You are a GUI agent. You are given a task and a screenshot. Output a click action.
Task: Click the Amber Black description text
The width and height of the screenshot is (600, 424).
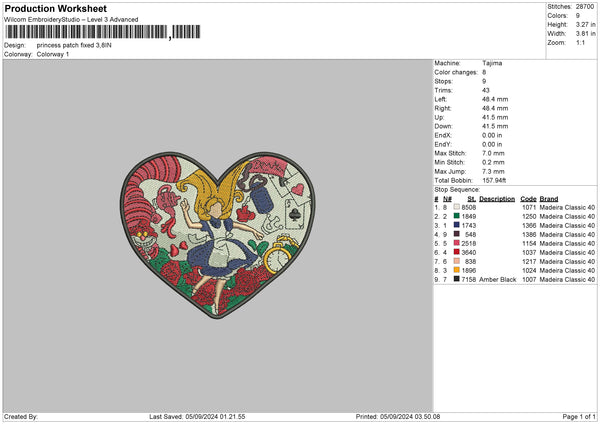click(x=497, y=279)
